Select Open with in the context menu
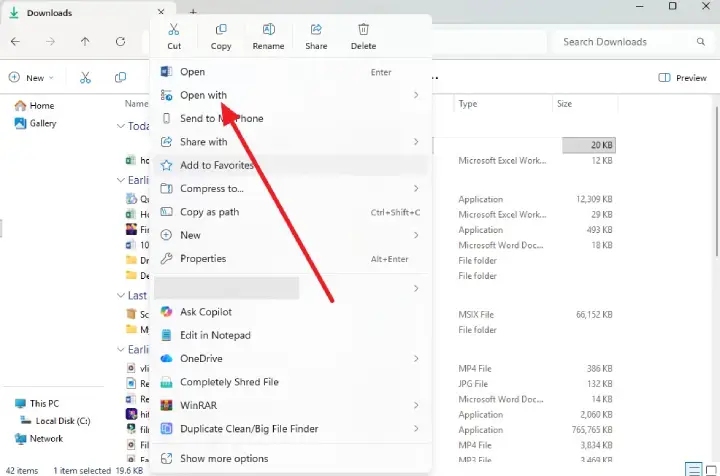Screen dimensions: 720x476 (292, 95)
